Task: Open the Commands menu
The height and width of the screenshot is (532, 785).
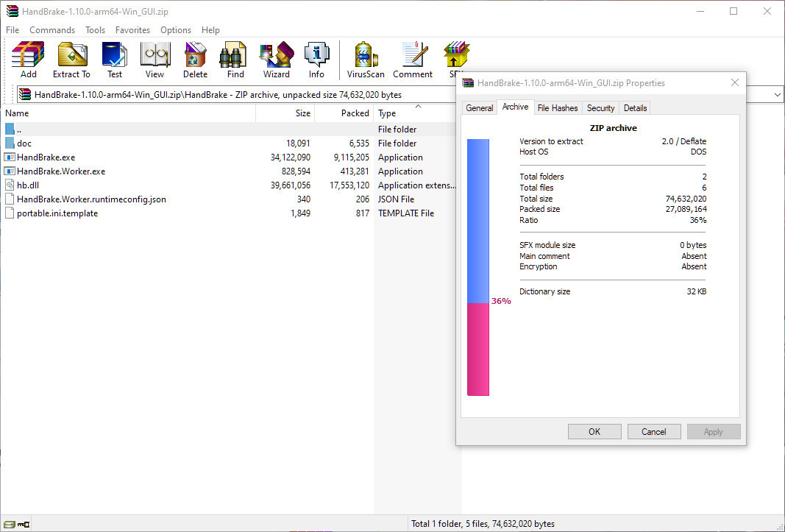Action: coord(52,30)
